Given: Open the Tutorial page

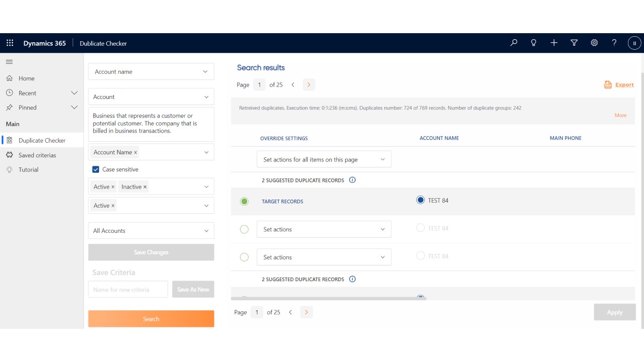Looking at the screenshot, I should point(29,169).
